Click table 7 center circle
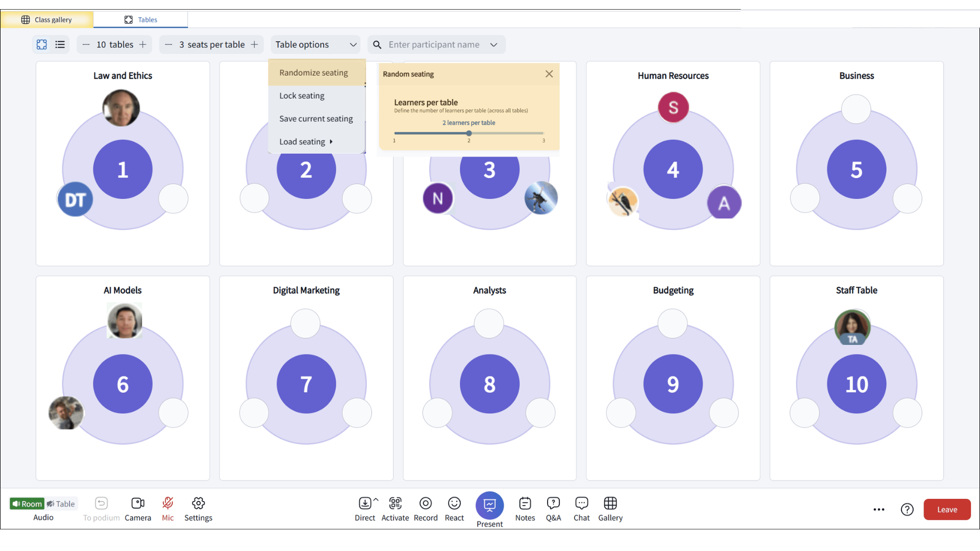The width and height of the screenshot is (980, 551). [x=306, y=384]
